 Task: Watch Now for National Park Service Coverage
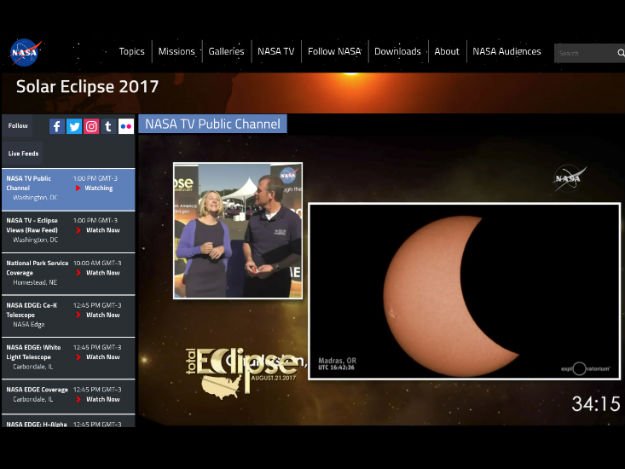tap(103, 273)
